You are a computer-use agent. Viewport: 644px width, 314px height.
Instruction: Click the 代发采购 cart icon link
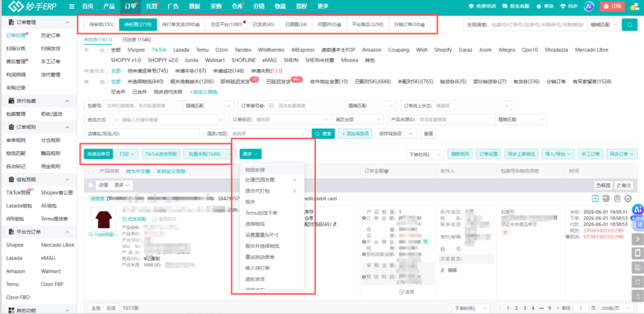135,219
